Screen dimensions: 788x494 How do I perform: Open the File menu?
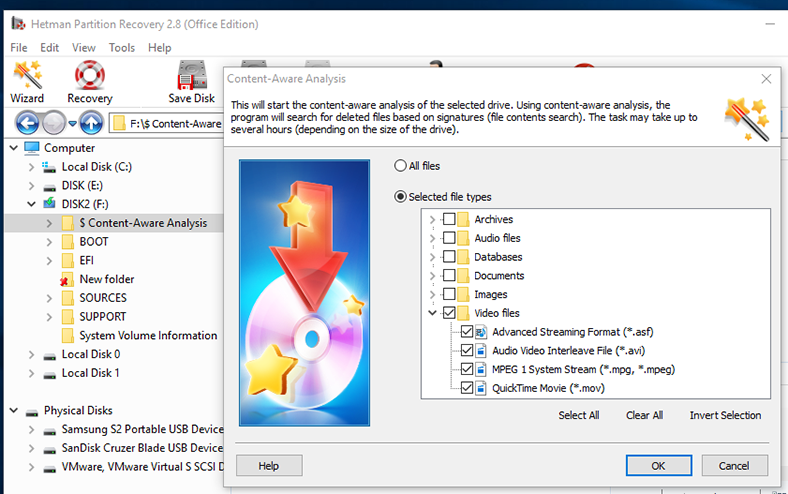tap(19, 48)
